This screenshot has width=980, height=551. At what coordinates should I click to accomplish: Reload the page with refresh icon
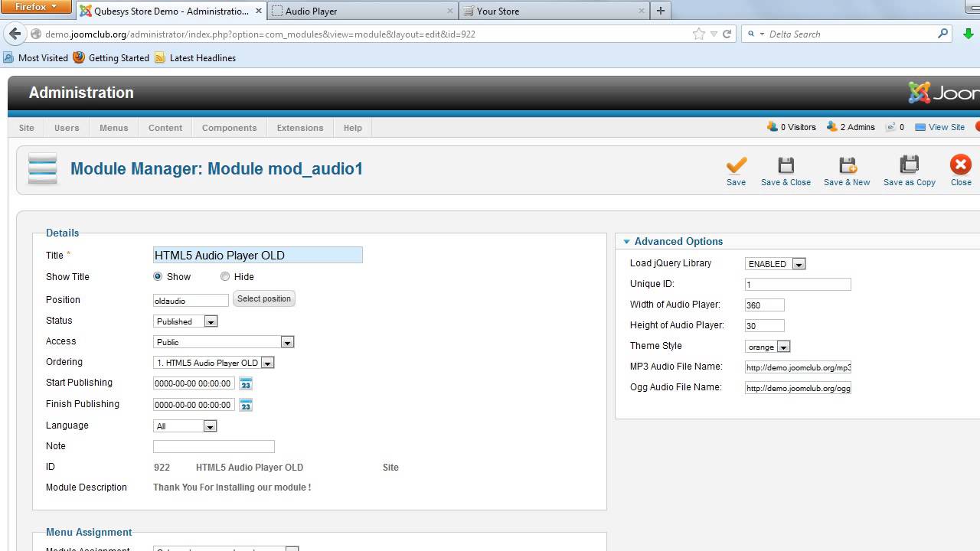(727, 34)
